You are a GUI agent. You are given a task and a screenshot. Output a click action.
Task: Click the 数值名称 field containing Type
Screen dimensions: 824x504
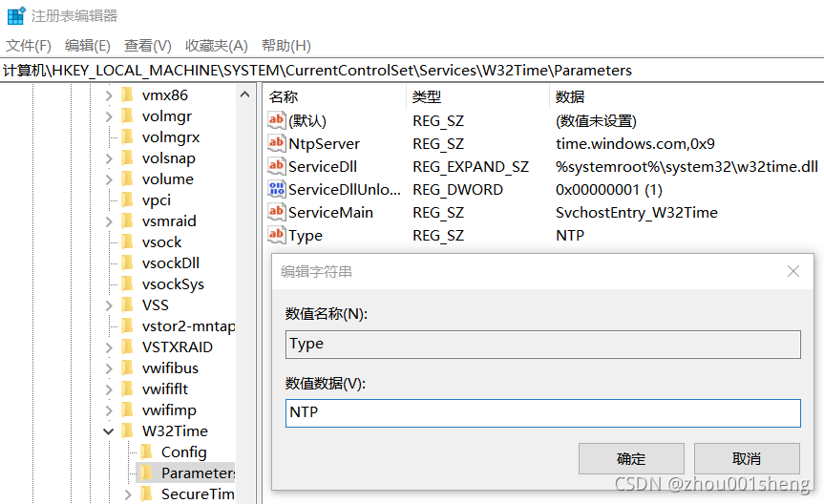(x=543, y=345)
